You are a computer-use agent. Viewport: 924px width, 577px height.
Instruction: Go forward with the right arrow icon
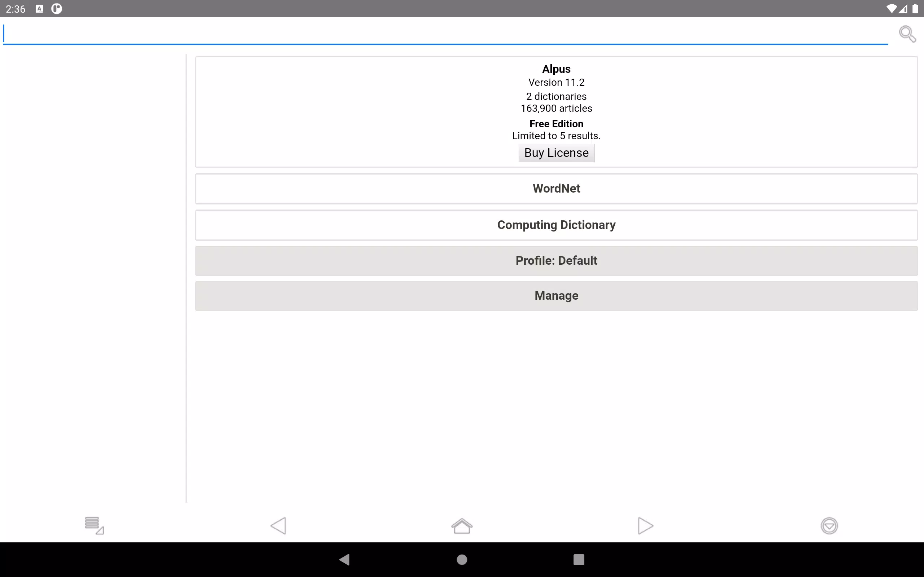pyautogui.click(x=645, y=525)
